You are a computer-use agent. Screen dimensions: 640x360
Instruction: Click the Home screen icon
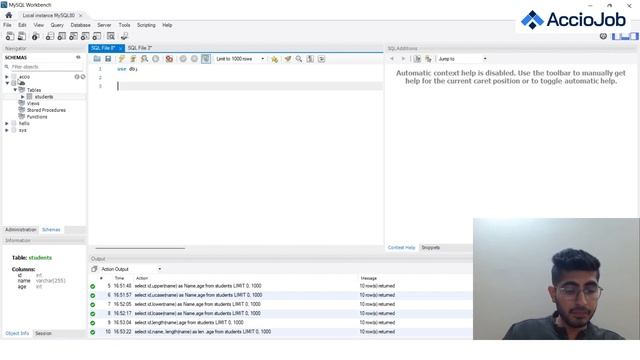click(x=9, y=15)
